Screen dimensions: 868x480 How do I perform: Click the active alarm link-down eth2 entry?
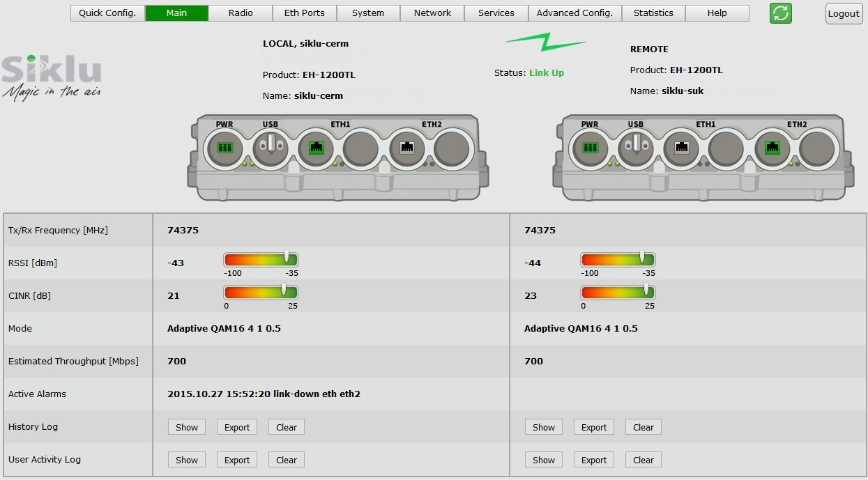coord(264,394)
